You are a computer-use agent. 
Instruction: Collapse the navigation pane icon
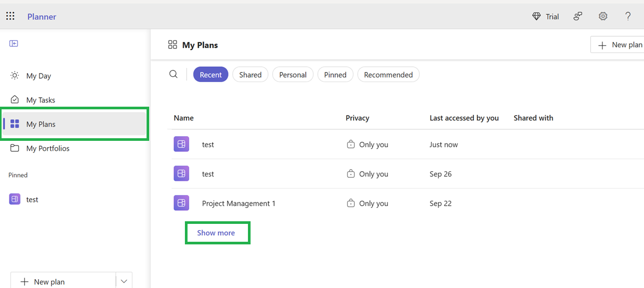click(14, 44)
